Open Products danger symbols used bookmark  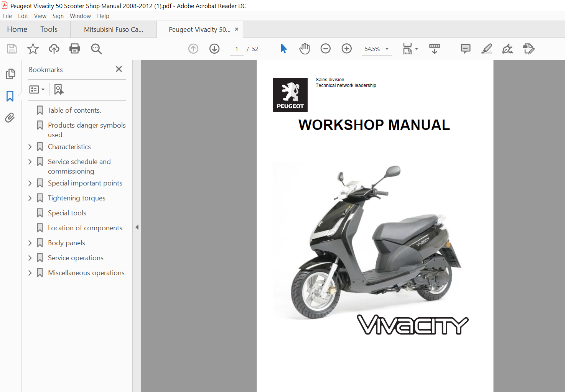pyautogui.click(x=87, y=130)
